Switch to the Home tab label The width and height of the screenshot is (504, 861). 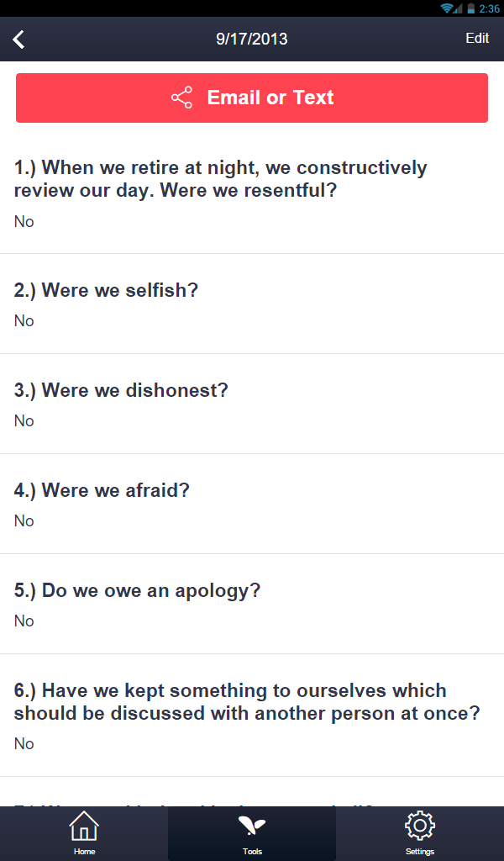pos(84,852)
